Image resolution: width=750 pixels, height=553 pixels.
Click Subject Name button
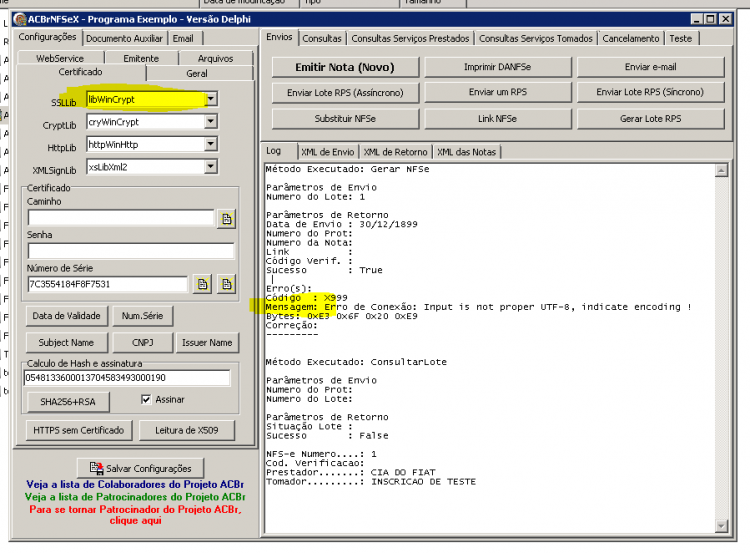66,343
